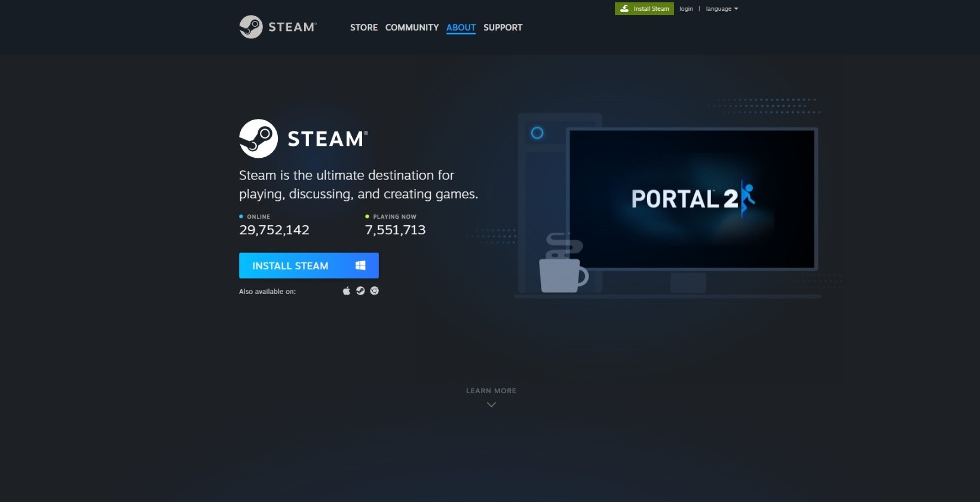The height and width of the screenshot is (502, 980).
Task: Click the 7,551,713 playing now count
Action: (x=395, y=230)
